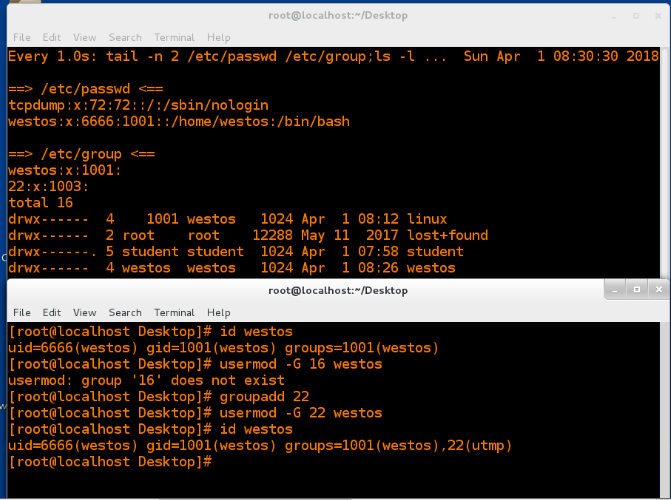The image size is (671, 500).
Task: Click the front window title bar text
Action: tap(338, 291)
